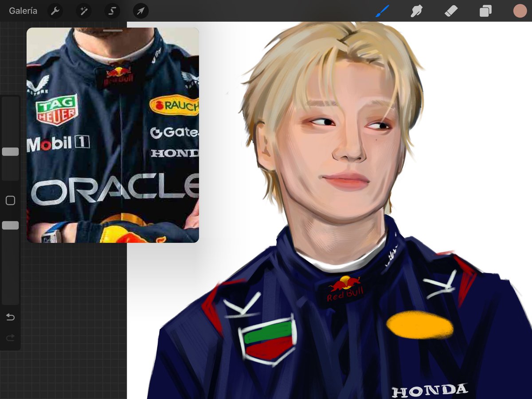This screenshot has height=399, width=532.
Task: Select the Smudge finger tool
Action: coord(416,11)
